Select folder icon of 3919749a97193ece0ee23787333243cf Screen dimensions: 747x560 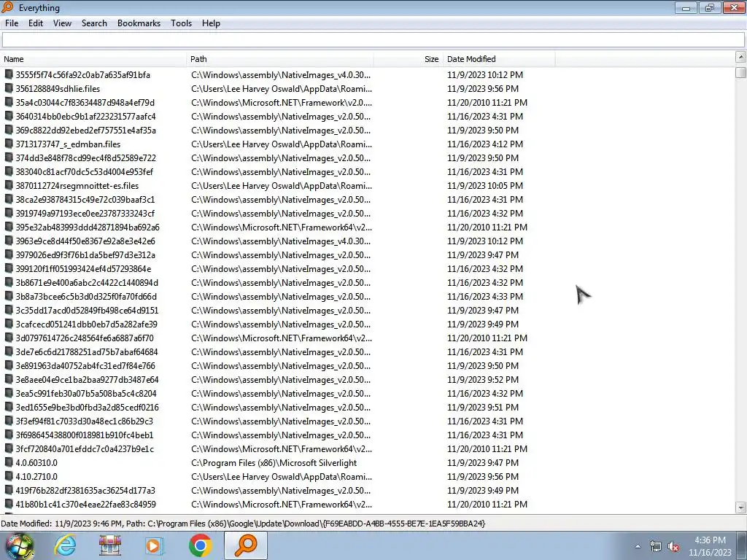[x=9, y=213]
